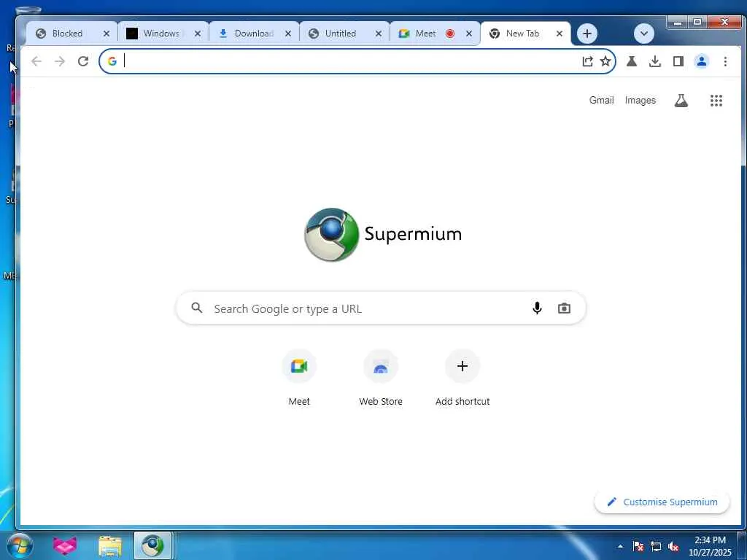The height and width of the screenshot is (560, 747).
Task: Add a shortcut with the plus tile
Action: pos(462,378)
